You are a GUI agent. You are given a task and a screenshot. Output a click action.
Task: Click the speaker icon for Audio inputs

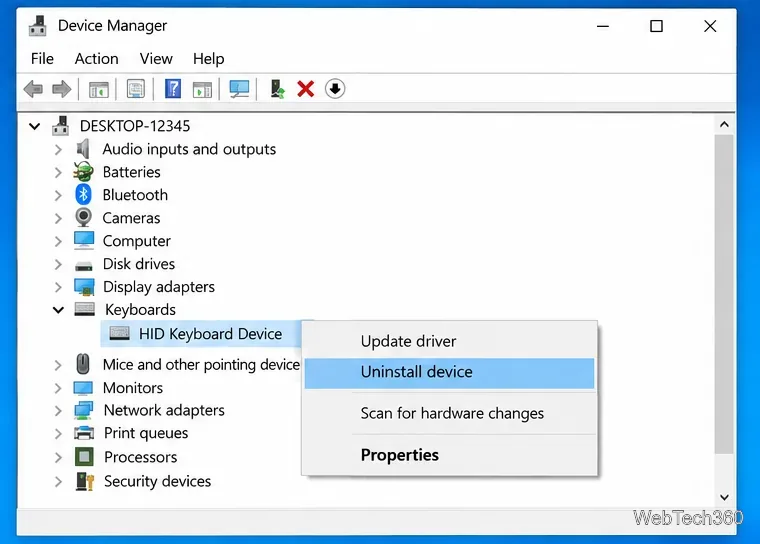83,149
